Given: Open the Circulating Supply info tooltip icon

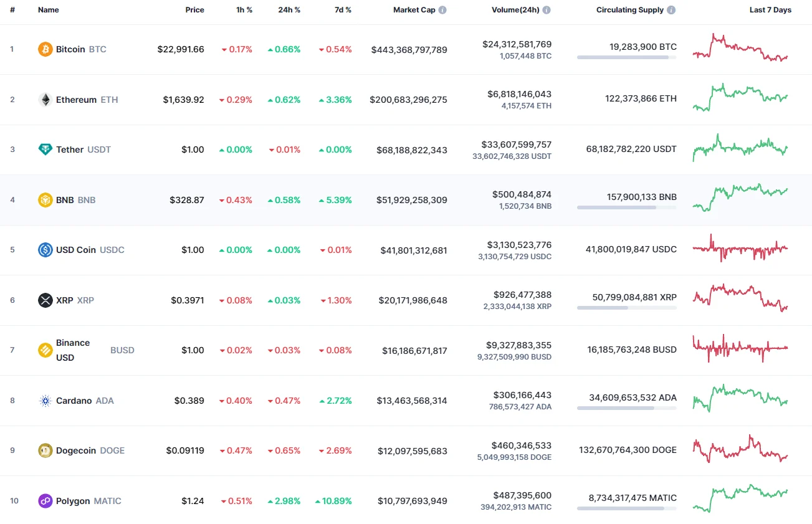Looking at the screenshot, I should coord(671,9).
